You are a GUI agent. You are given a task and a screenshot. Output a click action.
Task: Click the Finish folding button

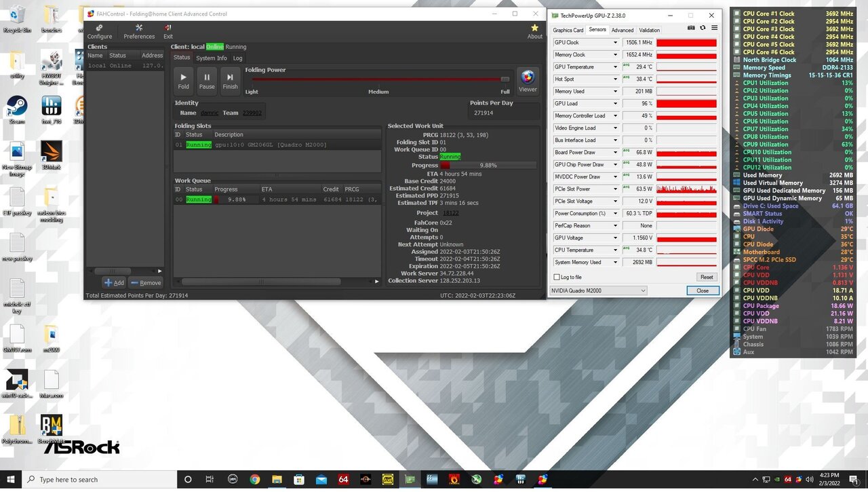231,80
